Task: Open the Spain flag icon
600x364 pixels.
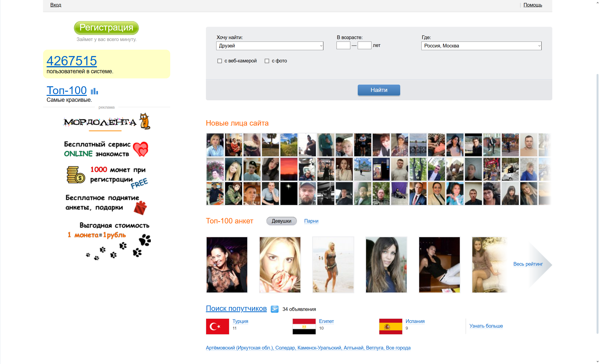Action: 391,326
